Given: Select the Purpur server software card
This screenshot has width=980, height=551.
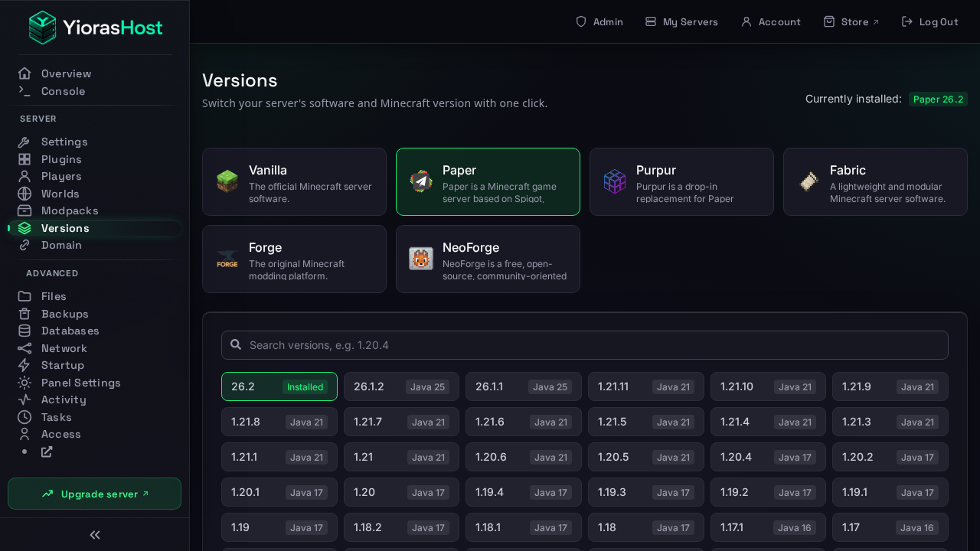Looking at the screenshot, I should 681,181.
